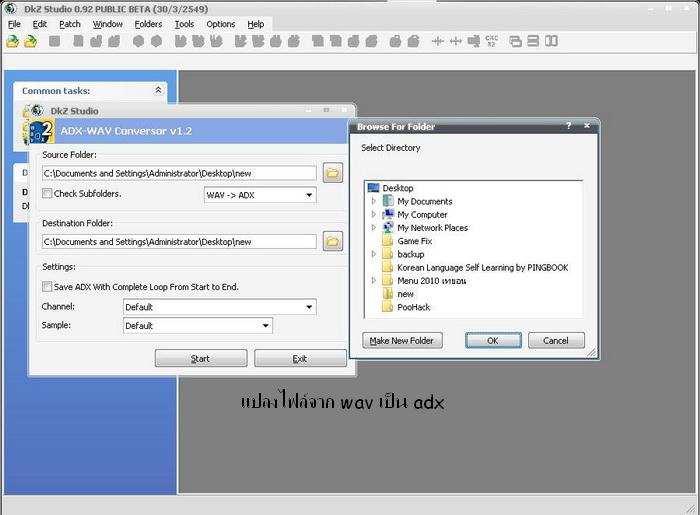Click the Destination Folder path field
Viewport: 700px width, 515px height.
(179, 241)
